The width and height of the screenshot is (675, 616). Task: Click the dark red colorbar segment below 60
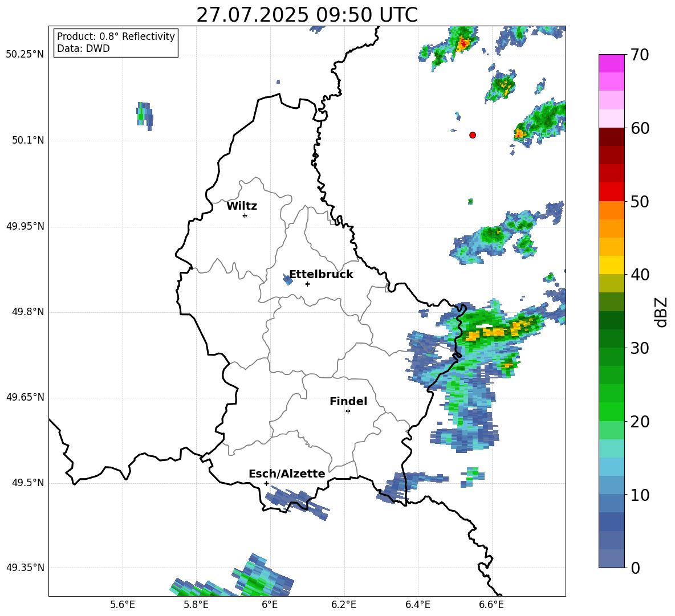click(611, 137)
